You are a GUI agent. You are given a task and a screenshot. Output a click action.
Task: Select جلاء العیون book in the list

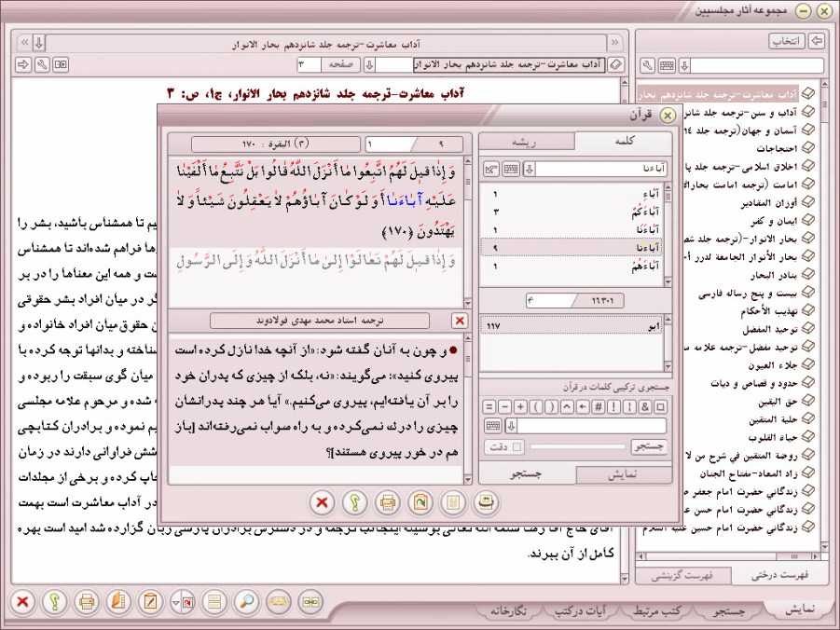pos(773,365)
